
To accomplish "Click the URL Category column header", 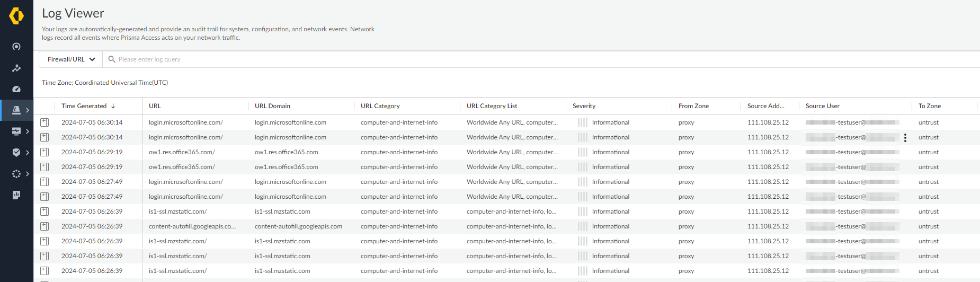I will 380,106.
